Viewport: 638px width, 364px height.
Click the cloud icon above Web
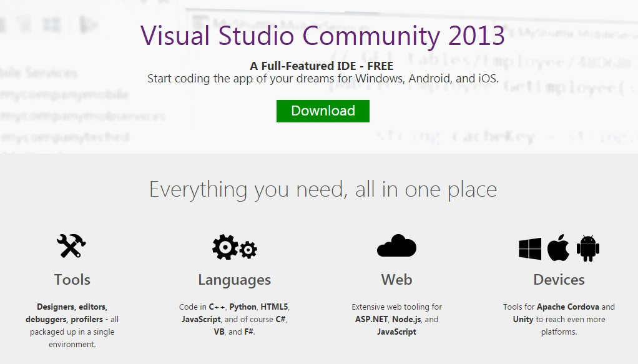pyautogui.click(x=396, y=245)
